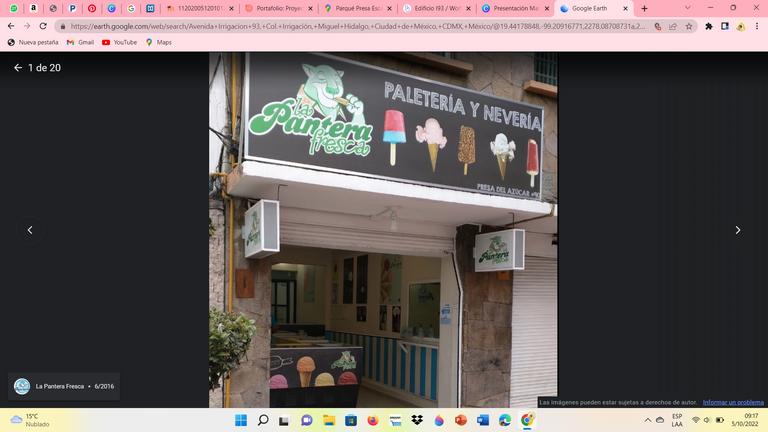
Task: Open the Chat app on taskbar
Action: pos(307,420)
